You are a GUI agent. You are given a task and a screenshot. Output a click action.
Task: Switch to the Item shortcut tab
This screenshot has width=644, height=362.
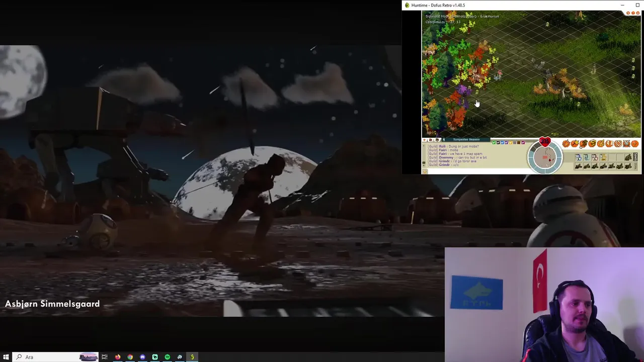point(635,166)
